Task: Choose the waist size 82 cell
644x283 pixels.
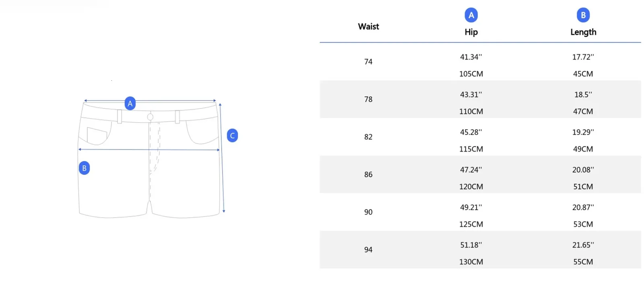Action: pyautogui.click(x=368, y=137)
